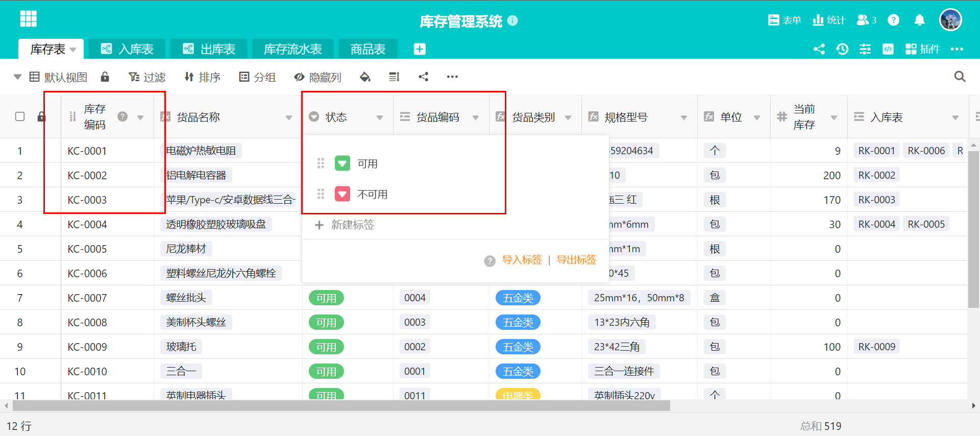Open the more options ellipsis in header

point(957,49)
